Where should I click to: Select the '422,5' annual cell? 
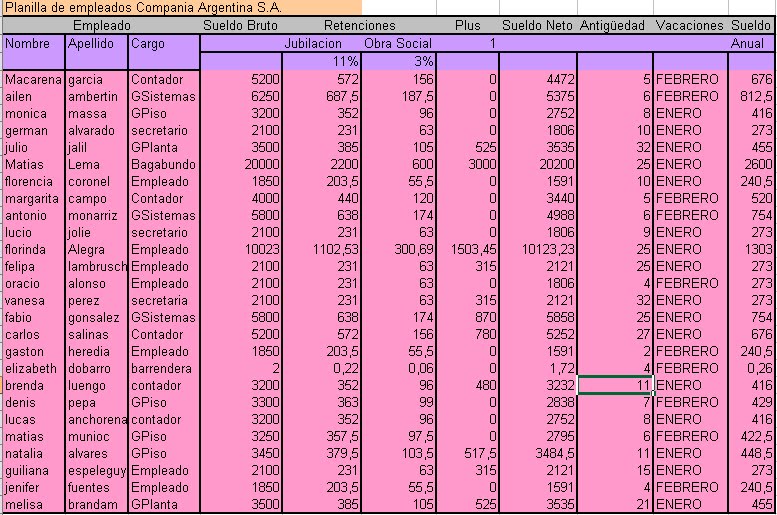pos(752,436)
